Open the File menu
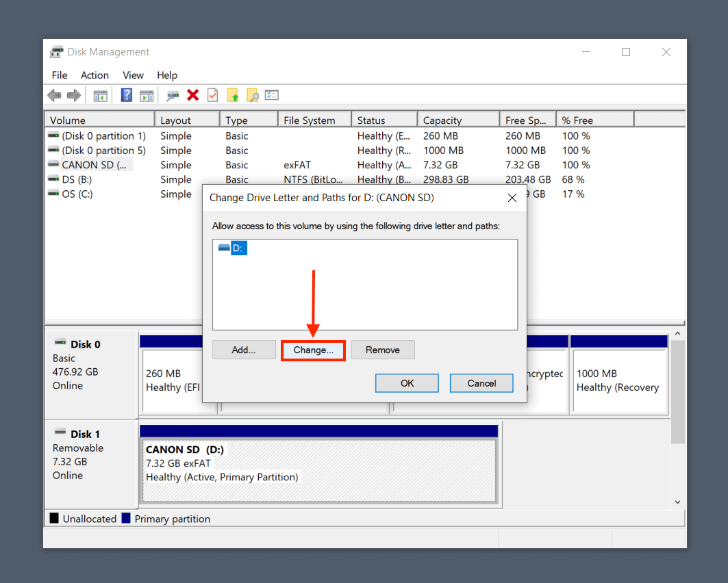Screen dimensions: 728x583 (60, 75)
